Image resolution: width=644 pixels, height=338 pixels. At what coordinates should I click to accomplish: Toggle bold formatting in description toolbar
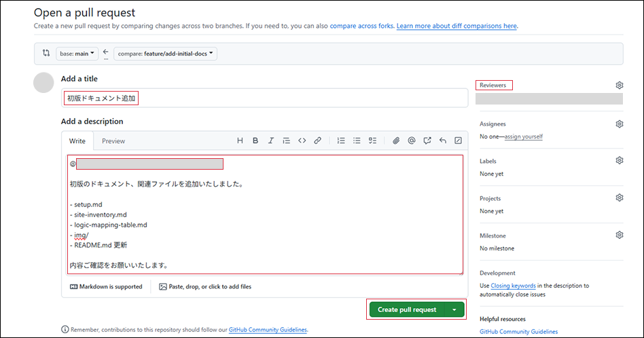point(255,140)
